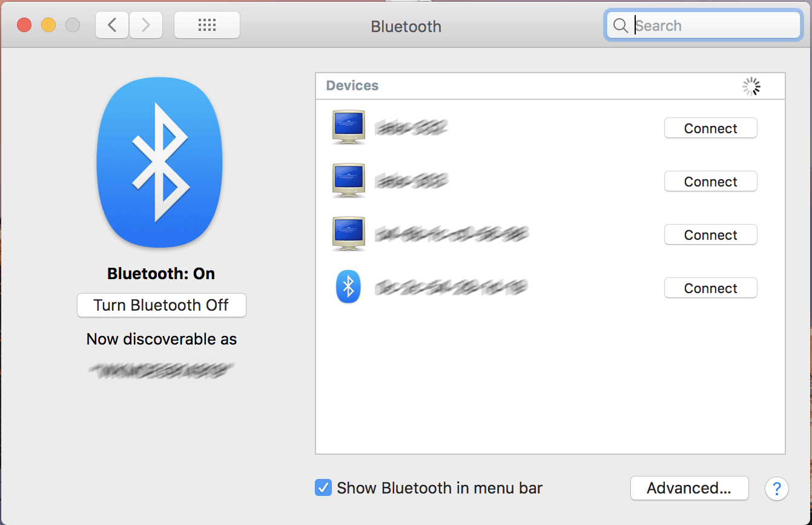Click the back arrow navigation button

(x=111, y=25)
